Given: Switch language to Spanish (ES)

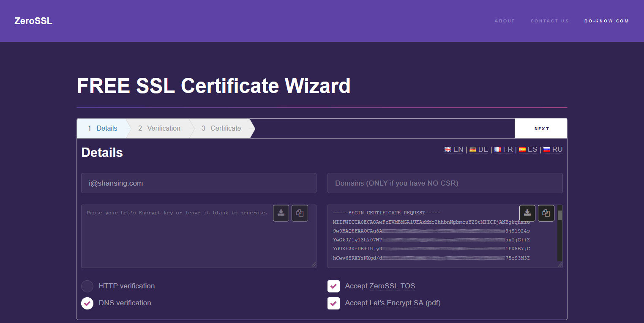Looking at the screenshot, I should coord(528,150).
